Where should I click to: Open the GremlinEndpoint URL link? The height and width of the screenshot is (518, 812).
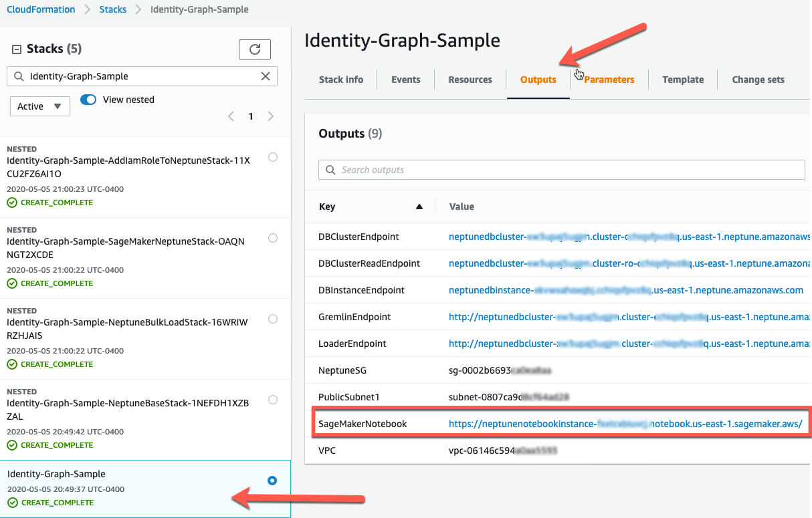(629, 317)
